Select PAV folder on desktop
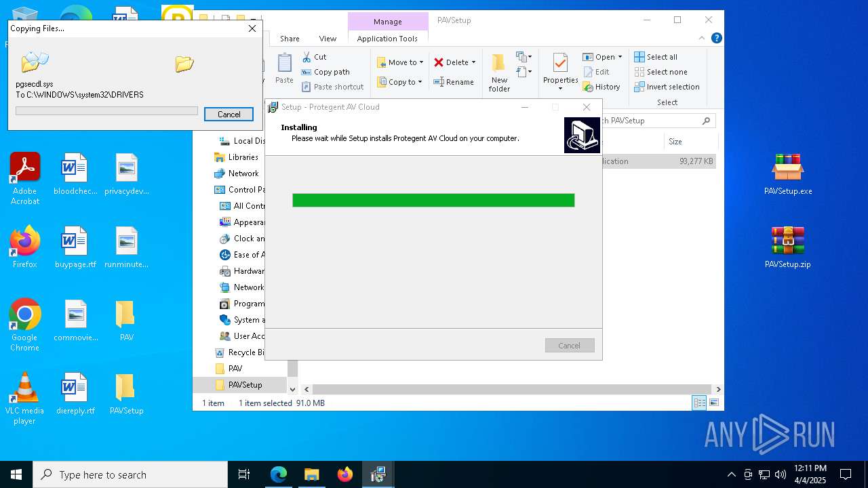Screen dimensions: 868x488 126,321
